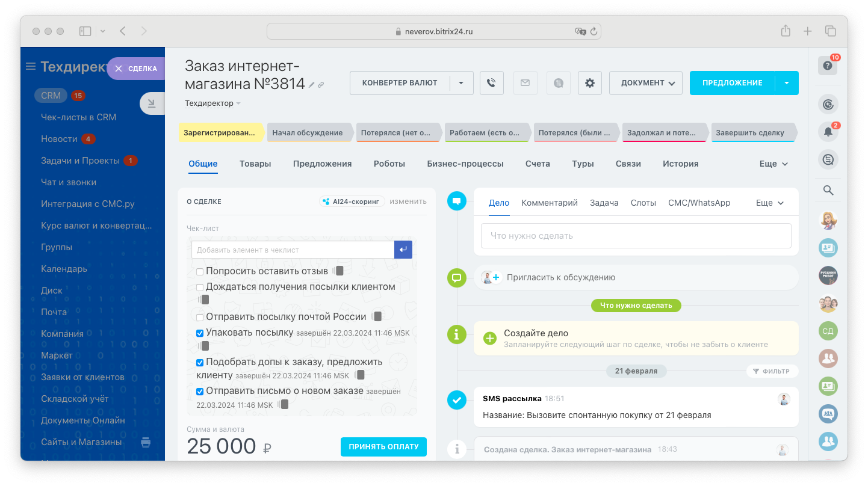Click the printer icon beside Сайты и Магазины
Viewport: 868px width, 486px height.
click(x=146, y=442)
